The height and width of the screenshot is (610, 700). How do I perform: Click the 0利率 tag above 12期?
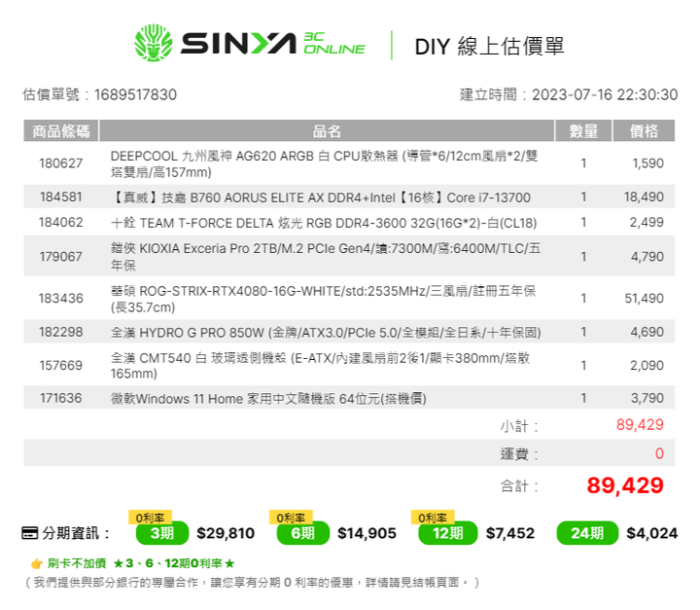[433, 518]
